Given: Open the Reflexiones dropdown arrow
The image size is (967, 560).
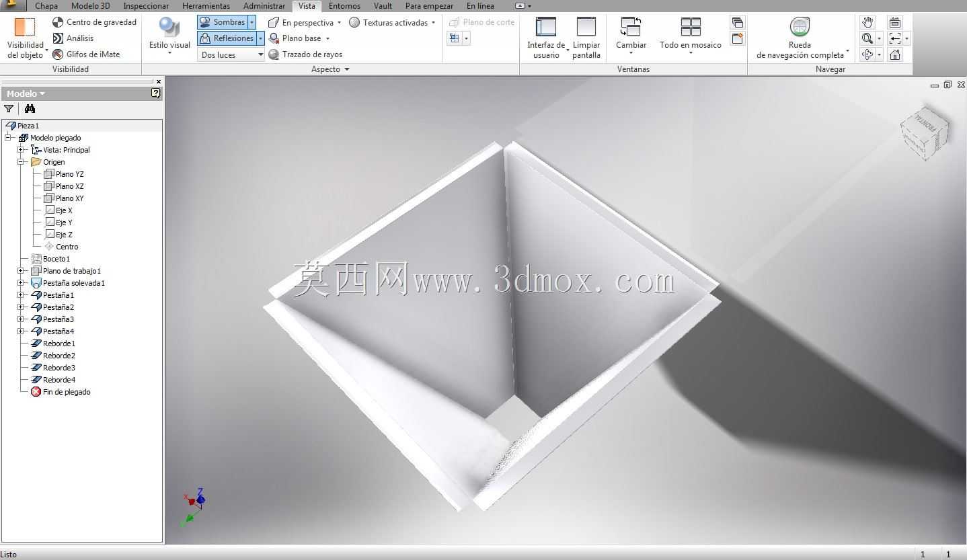Looking at the screenshot, I should coord(260,38).
